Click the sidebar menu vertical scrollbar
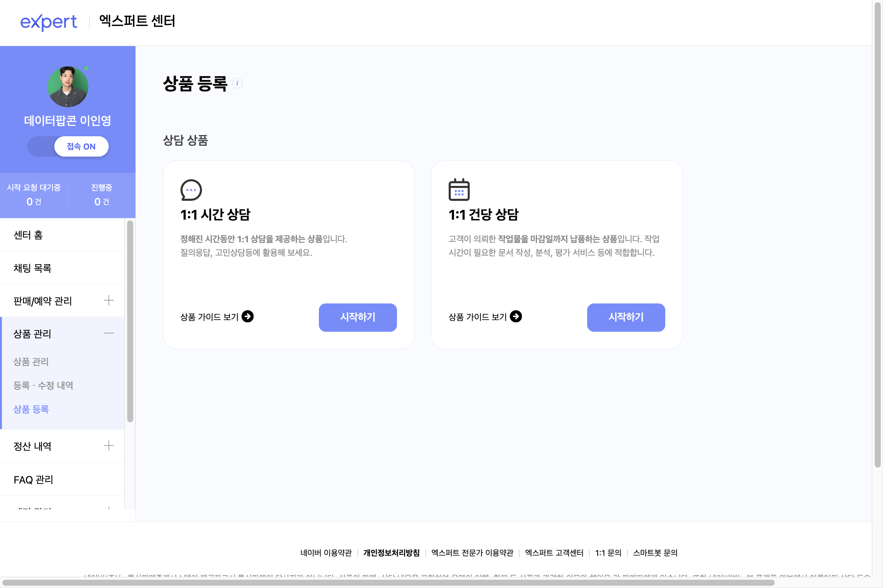883x588 pixels. 130,322
